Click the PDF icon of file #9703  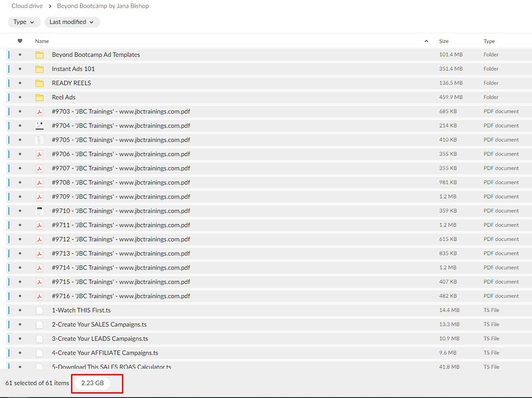[x=39, y=112]
